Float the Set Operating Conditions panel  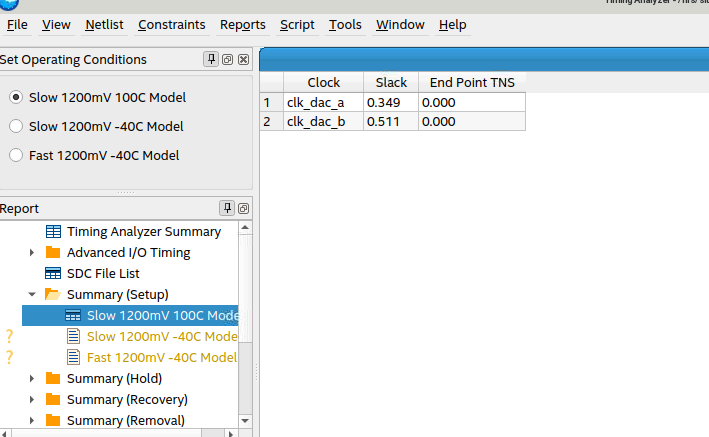(x=227, y=59)
